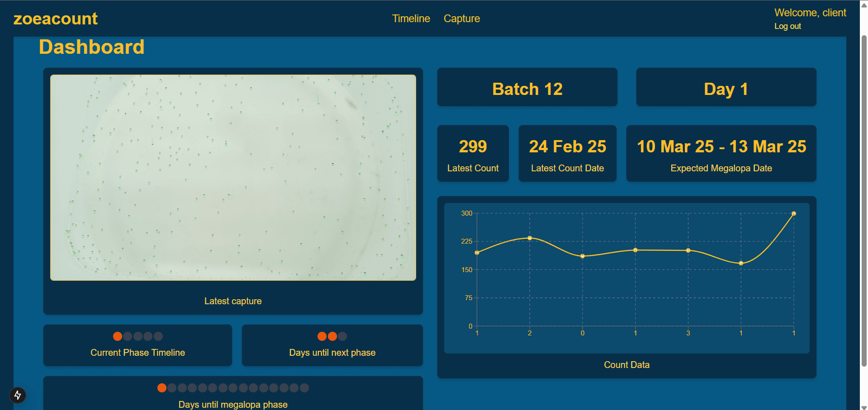Open the Capture page in navigation
Viewport: 868px width, 410px height.
pyautogui.click(x=461, y=19)
